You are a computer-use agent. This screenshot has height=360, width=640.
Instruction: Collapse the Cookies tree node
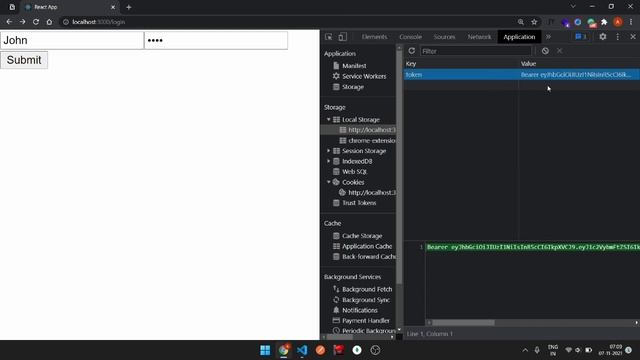(329, 182)
